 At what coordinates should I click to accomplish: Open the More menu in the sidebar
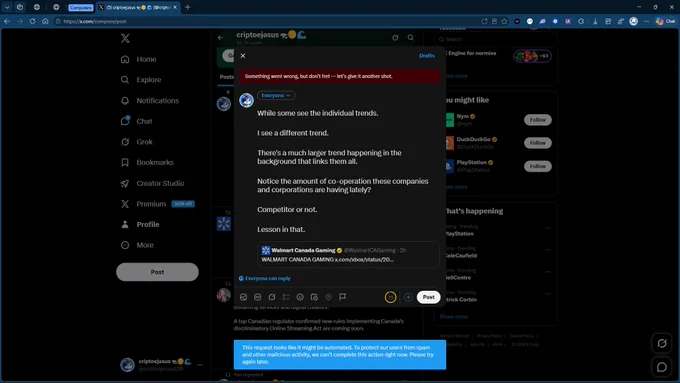(x=137, y=245)
